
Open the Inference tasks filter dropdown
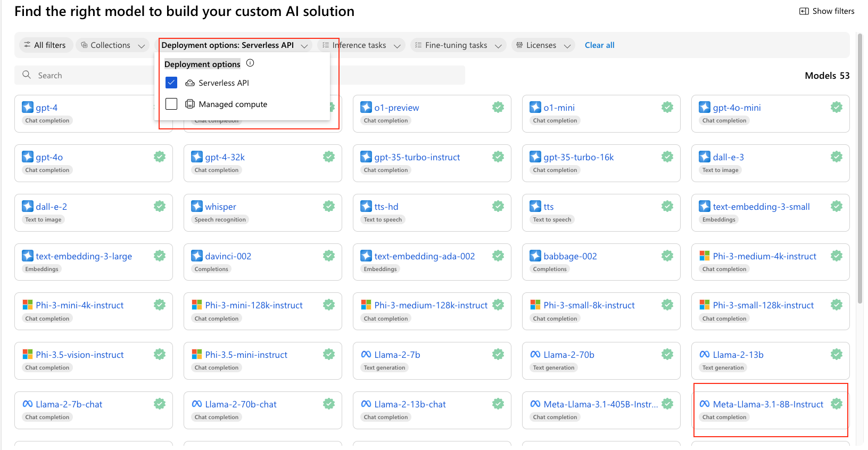coord(361,45)
